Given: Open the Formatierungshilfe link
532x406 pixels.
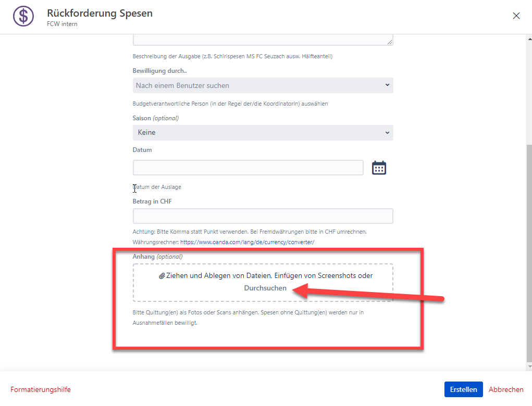Looking at the screenshot, I should point(41,389).
